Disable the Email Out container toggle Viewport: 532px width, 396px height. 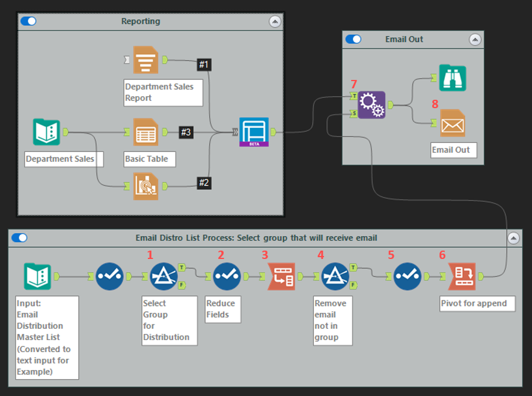click(353, 39)
